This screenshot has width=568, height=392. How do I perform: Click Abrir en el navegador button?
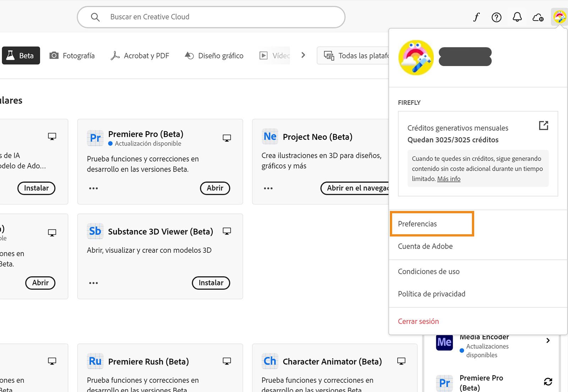point(355,188)
